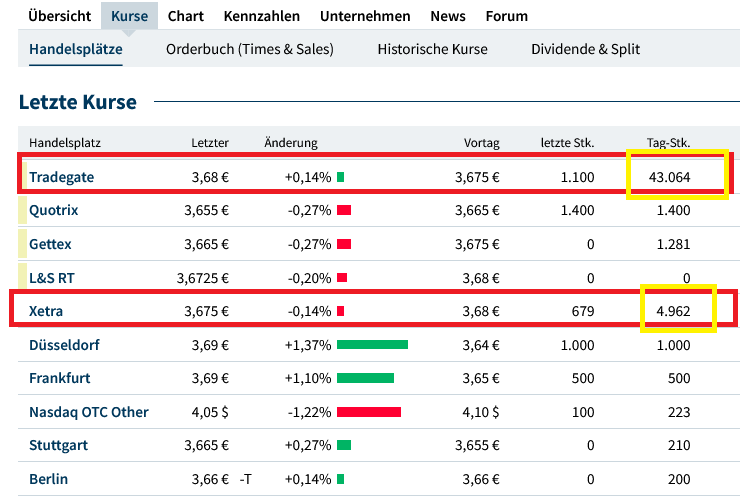Click Quotrix's last price 3,655 €
This screenshot has height=498, width=740.
pos(206,210)
